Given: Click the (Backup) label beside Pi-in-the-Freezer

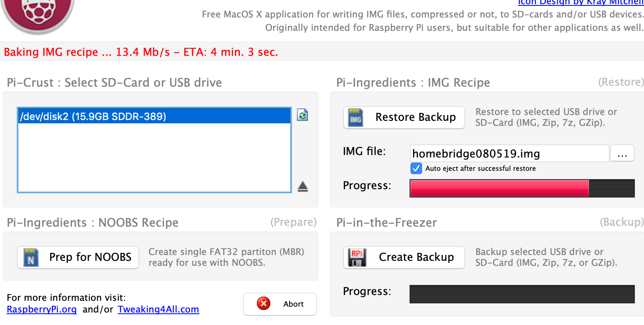Looking at the screenshot, I should click(x=621, y=222).
